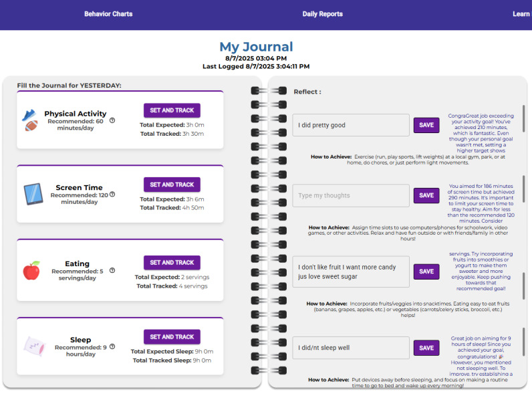Viewport: 532px width, 414px height.
Task: Click 'Total Expected: 3h 0m' value
Action: pos(172,125)
